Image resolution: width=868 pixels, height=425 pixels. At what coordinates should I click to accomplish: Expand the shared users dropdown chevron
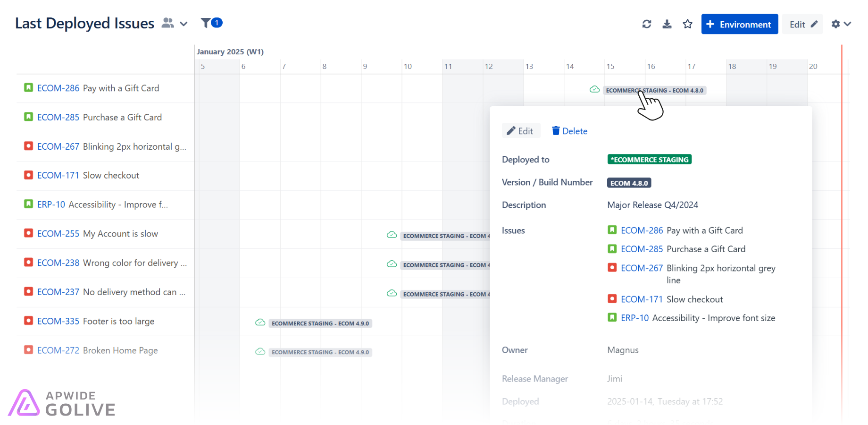[184, 24]
